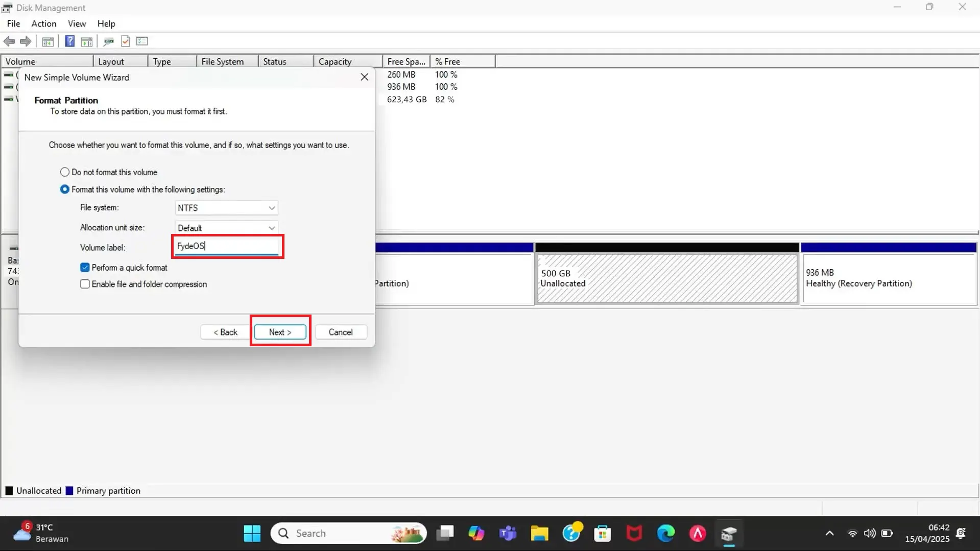Open the View menu
Screen dimensions: 980x551
(76, 23)
